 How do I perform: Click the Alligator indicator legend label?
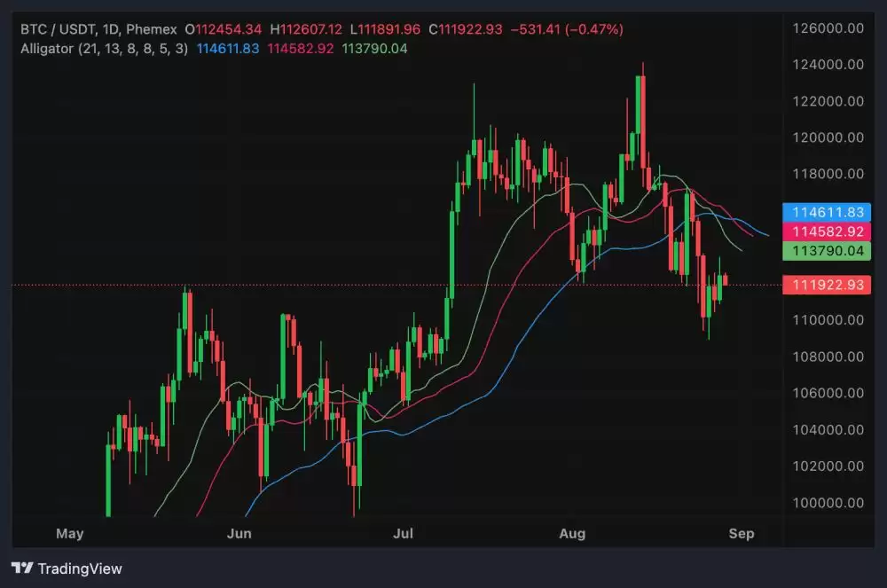tap(104, 48)
